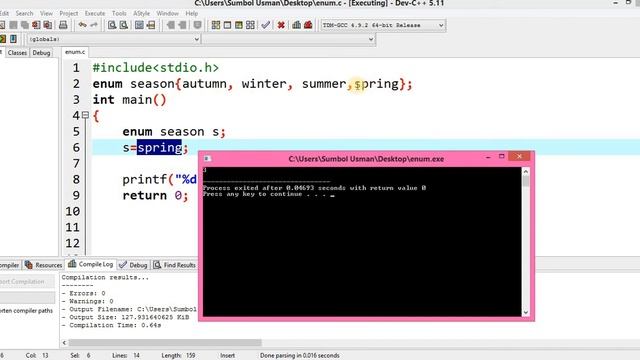Screen dimensions: 640x360
Task: Open the View menu
Action: click(46, 13)
